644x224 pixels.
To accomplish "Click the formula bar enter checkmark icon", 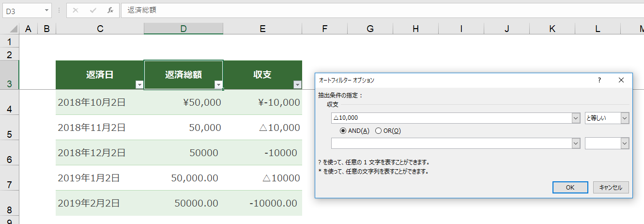I will click(x=93, y=10).
